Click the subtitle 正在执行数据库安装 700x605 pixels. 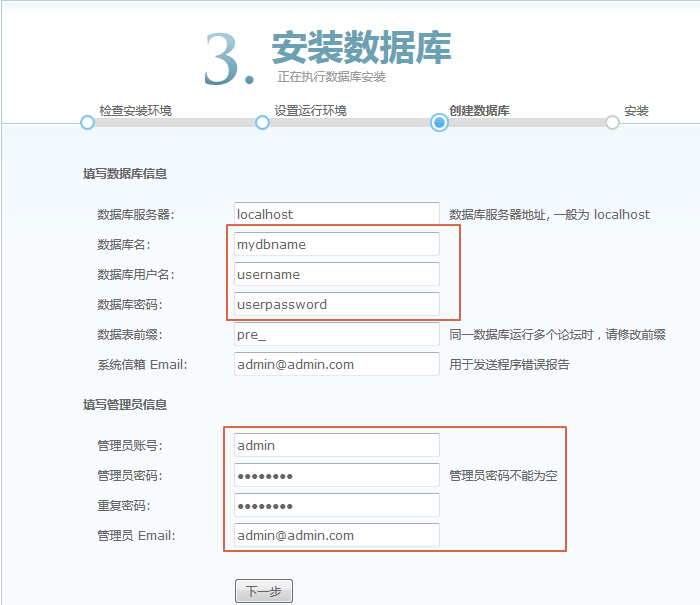tap(331, 77)
